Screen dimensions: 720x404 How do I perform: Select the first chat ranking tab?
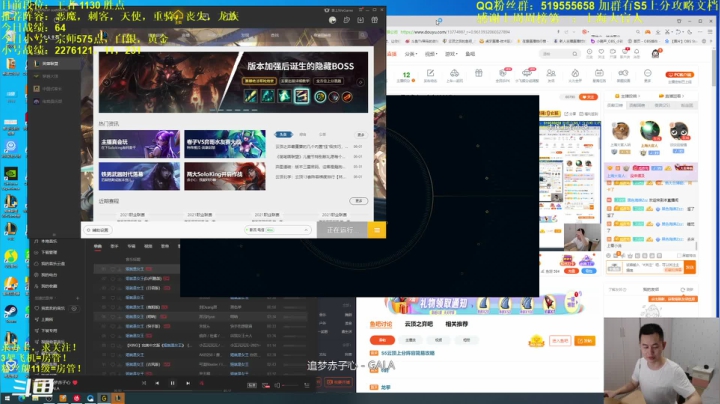pyautogui.click(x=615, y=105)
